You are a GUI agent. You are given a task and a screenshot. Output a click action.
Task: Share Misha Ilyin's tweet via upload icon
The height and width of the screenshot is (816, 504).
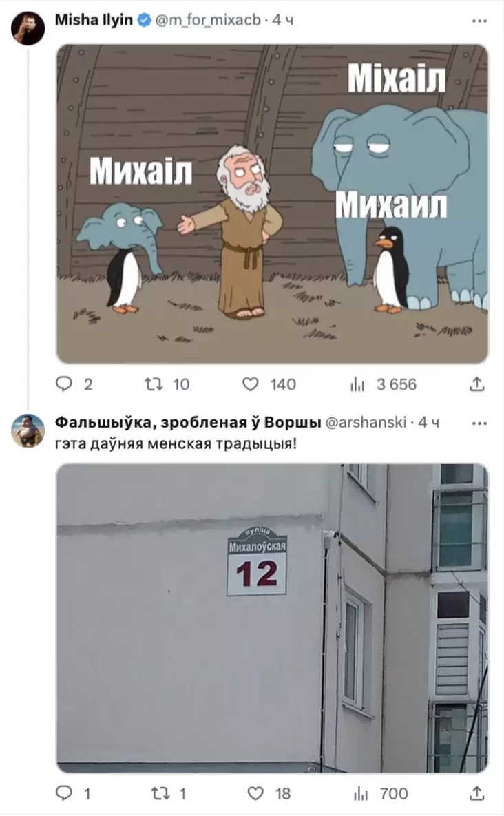point(477,384)
